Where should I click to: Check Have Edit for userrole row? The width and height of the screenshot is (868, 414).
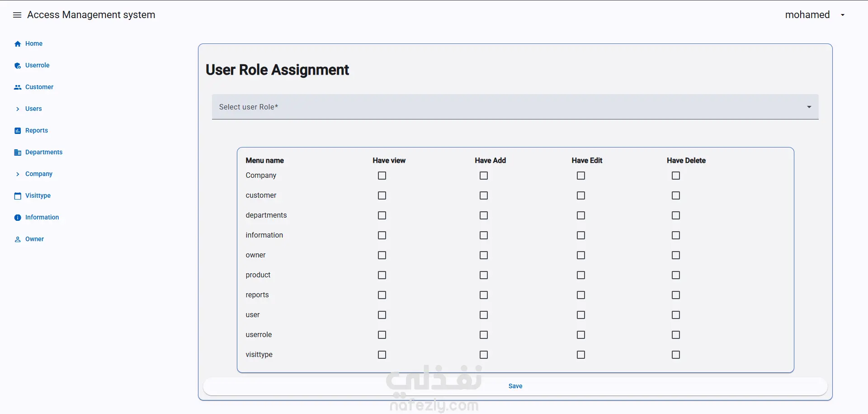(x=581, y=335)
